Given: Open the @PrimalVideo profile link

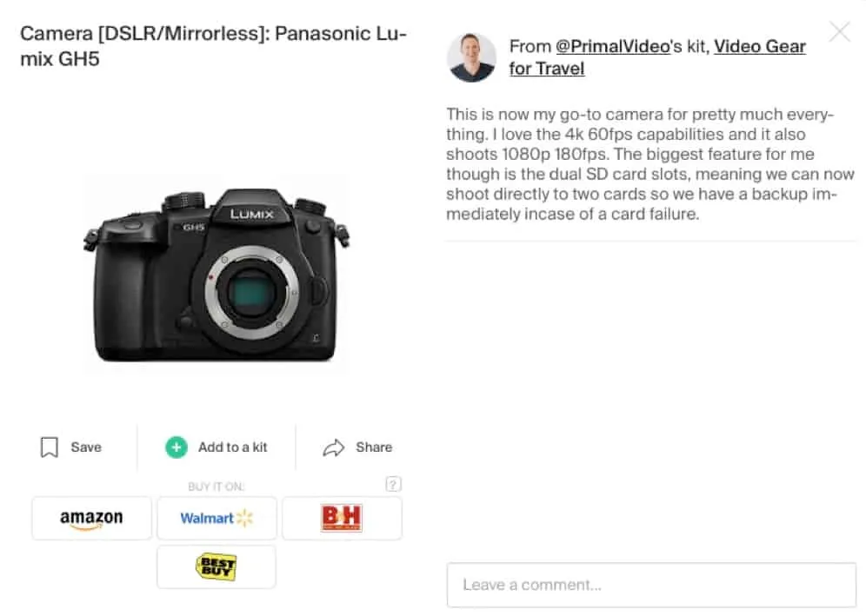Looking at the screenshot, I should (613, 46).
